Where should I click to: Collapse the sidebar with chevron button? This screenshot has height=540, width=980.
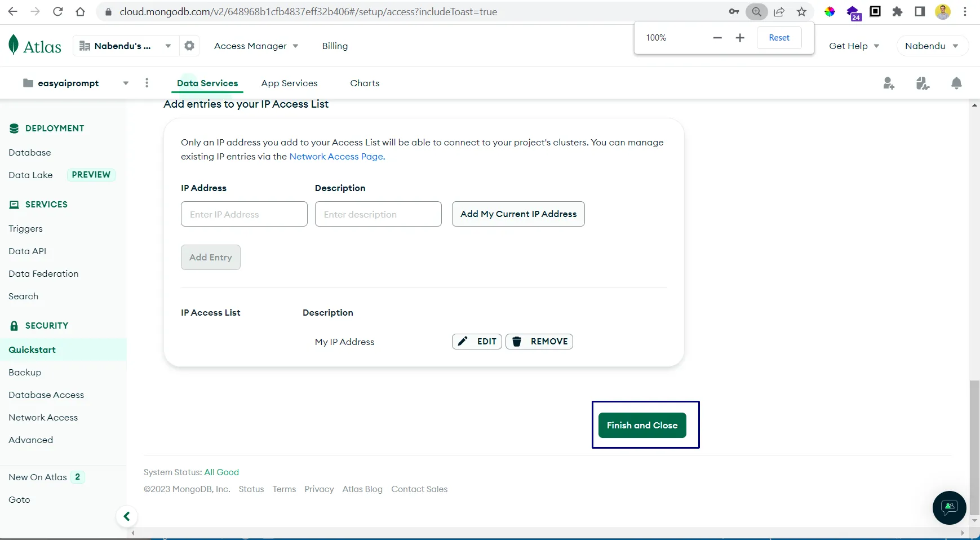point(127,516)
